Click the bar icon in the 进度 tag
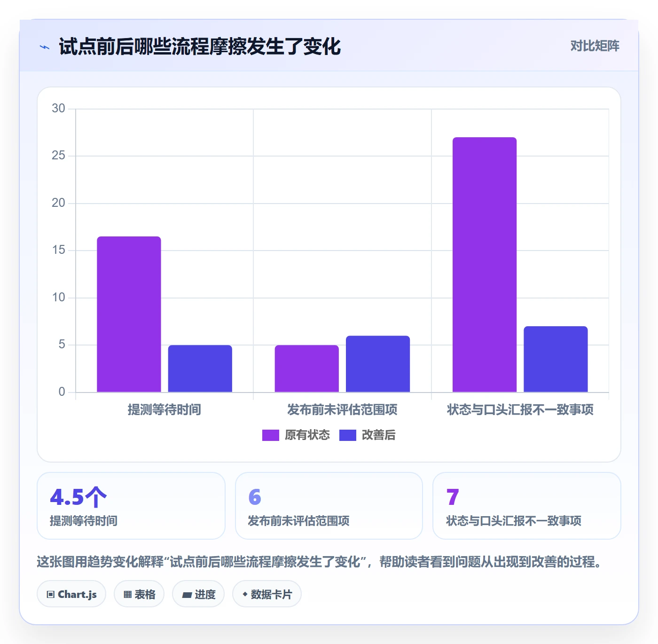This screenshot has height=644, width=658. tap(187, 595)
